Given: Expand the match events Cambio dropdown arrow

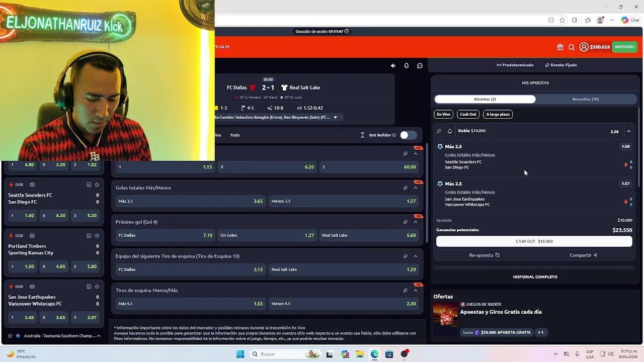Looking at the screenshot, I should 336,117.
